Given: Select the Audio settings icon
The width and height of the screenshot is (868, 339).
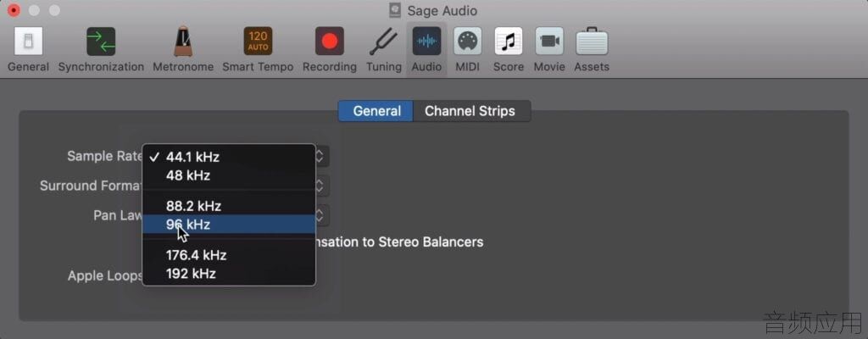Looking at the screenshot, I should tap(426, 42).
